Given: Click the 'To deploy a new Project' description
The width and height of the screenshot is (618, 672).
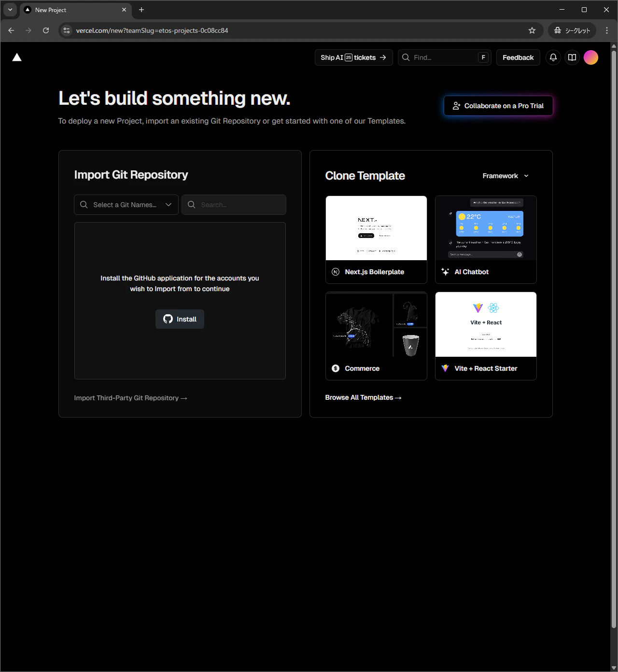Looking at the screenshot, I should [x=232, y=121].
